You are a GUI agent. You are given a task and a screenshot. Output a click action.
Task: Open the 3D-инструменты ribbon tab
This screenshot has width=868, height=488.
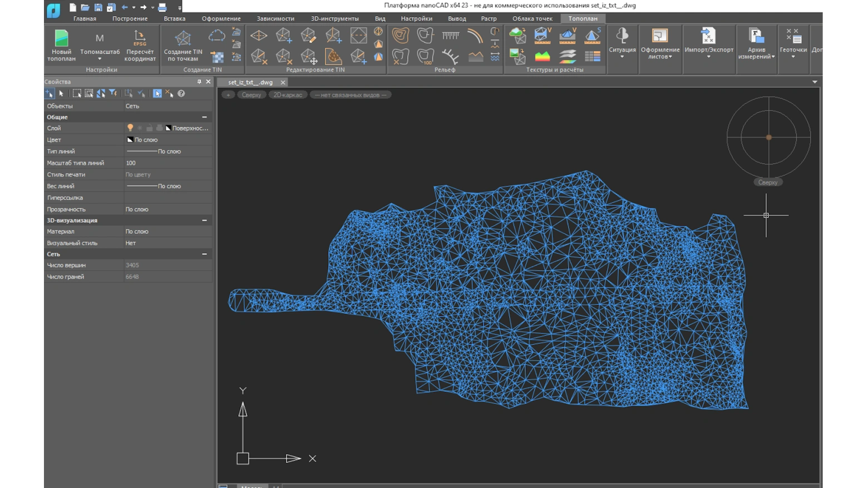pos(334,18)
